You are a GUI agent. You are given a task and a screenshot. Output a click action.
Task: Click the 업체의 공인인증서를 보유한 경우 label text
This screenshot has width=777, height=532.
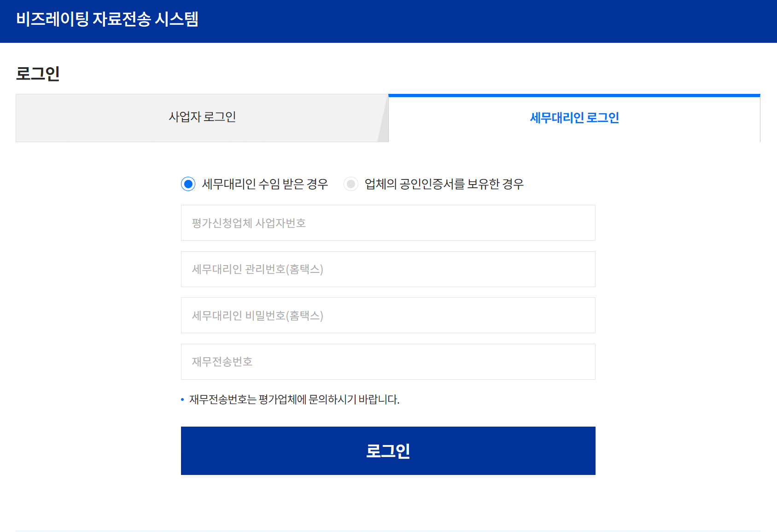444,184
